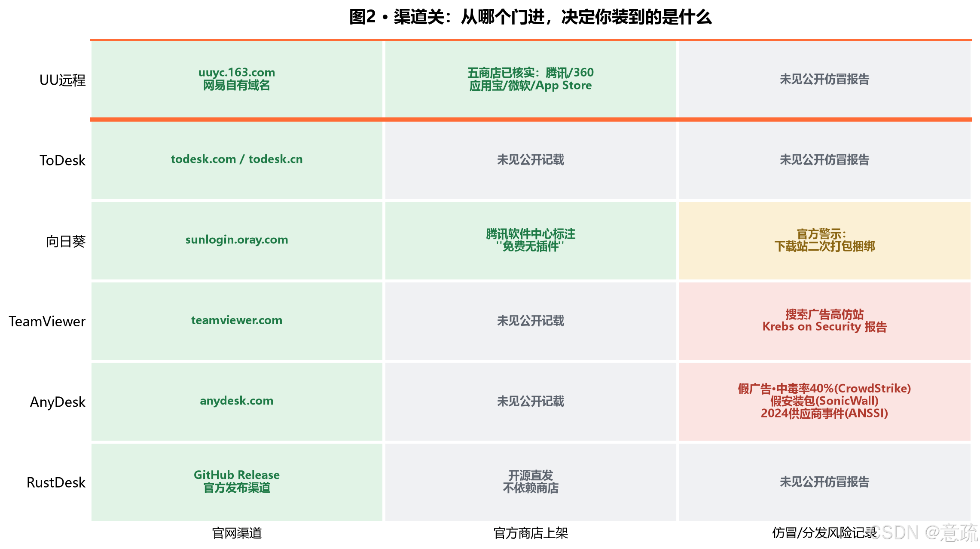Click the column label "官方商店上架"
The image size is (980, 549).
[x=531, y=533]
